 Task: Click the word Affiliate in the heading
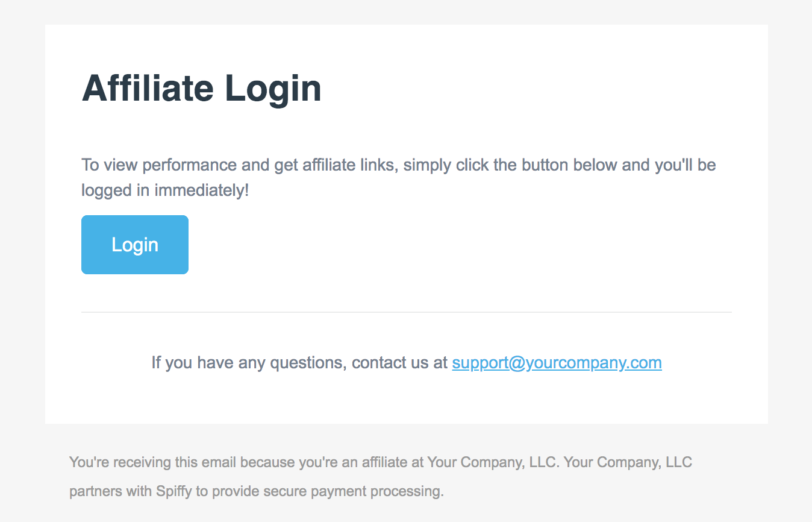click(148, 87)
